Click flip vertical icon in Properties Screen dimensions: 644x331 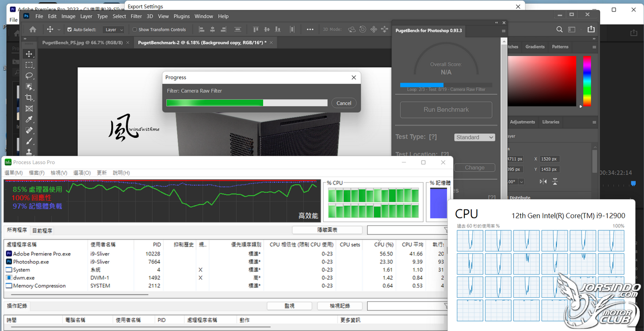click(555, 182)
